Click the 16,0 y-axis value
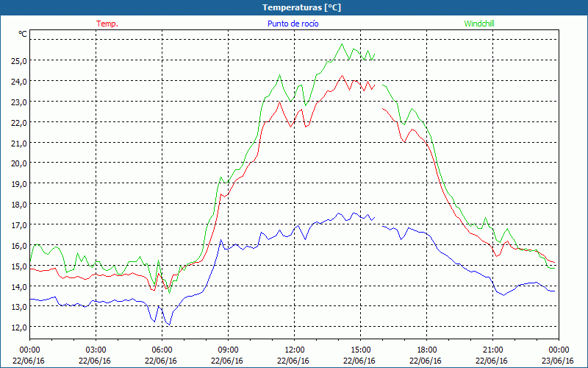 19,246
